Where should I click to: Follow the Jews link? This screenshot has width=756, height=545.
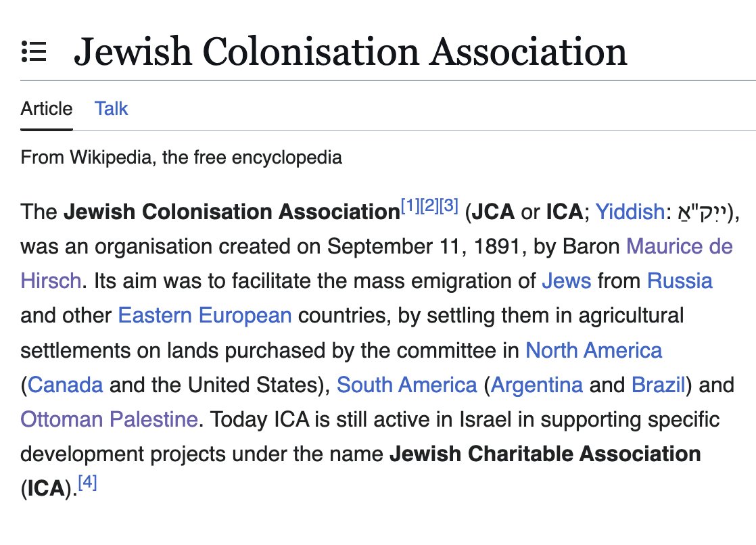click(566, 281)
